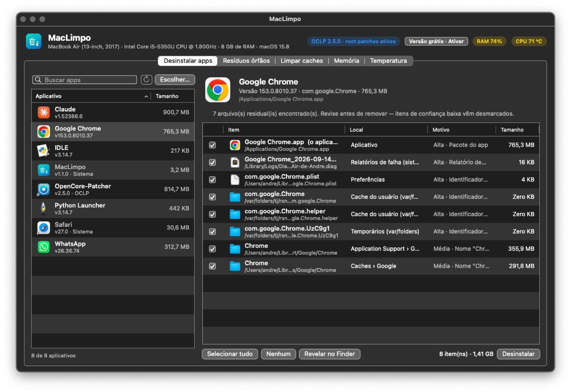Toggle sort order on Aplicativo column header

click(x=91, y=96)
